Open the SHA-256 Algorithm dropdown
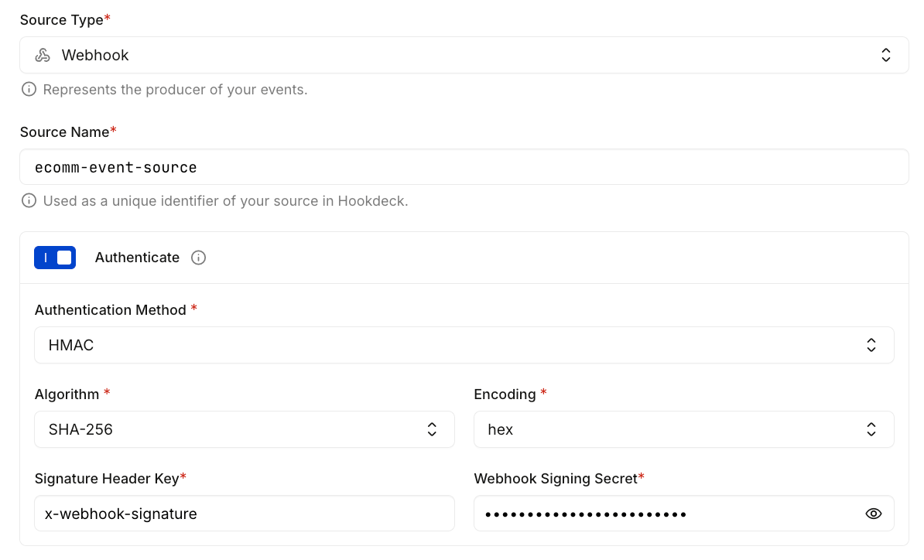The height and width of the screenshot is (560, 924). click(245, 429)
